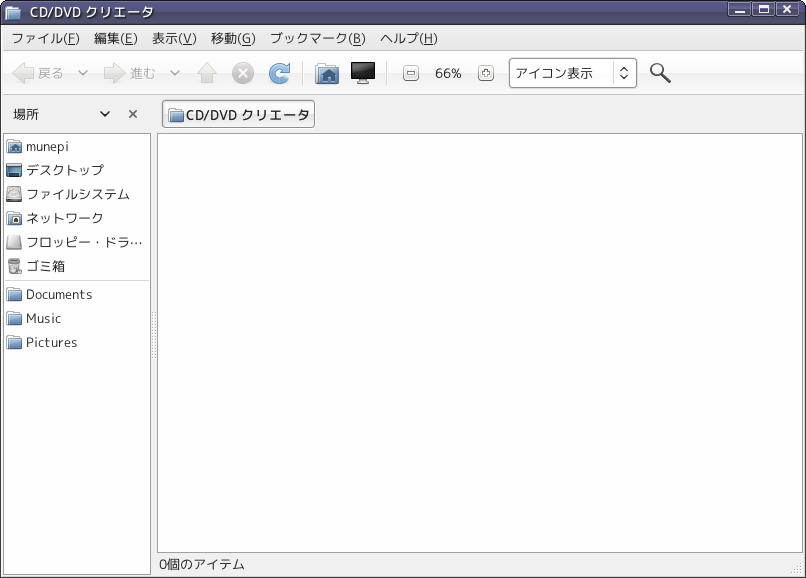
Task: Open フロッピー・ドライブ in the sidebar
Action: 77,242
